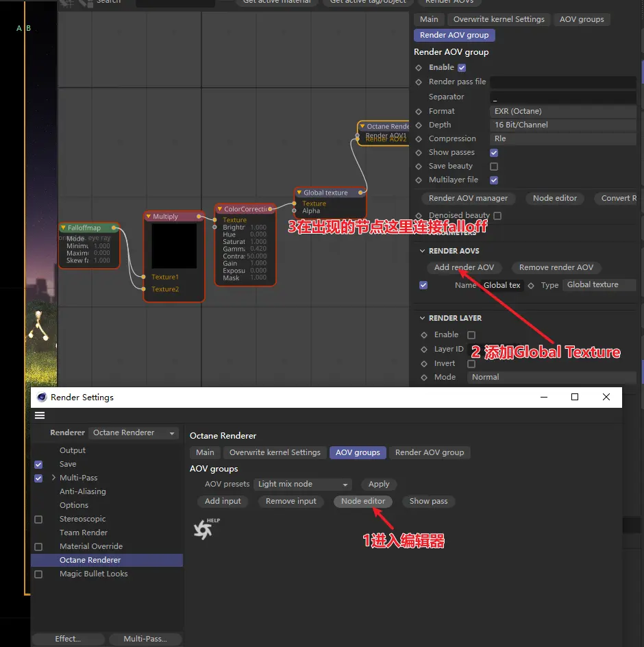Click into the Render pass file input field
Screen dimensions: 644x647
[562, 82]
